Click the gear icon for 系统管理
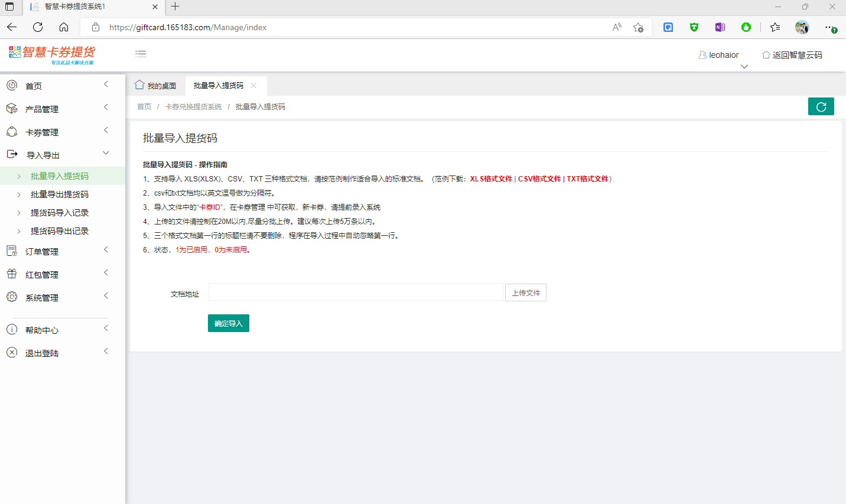 (12, 297)
